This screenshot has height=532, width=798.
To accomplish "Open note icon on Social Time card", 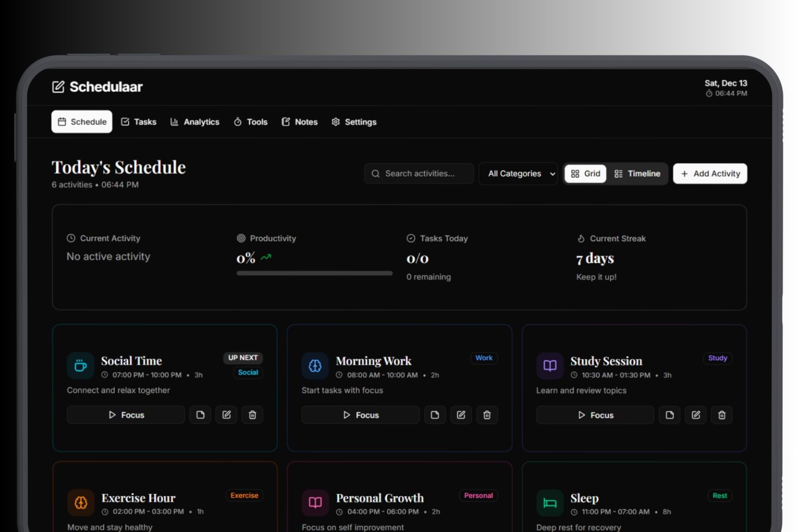I will pyautogui.click(x=200, y=415).
